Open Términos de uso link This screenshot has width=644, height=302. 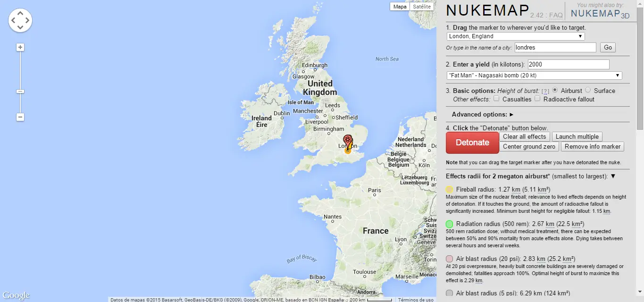tap(416, 300)
